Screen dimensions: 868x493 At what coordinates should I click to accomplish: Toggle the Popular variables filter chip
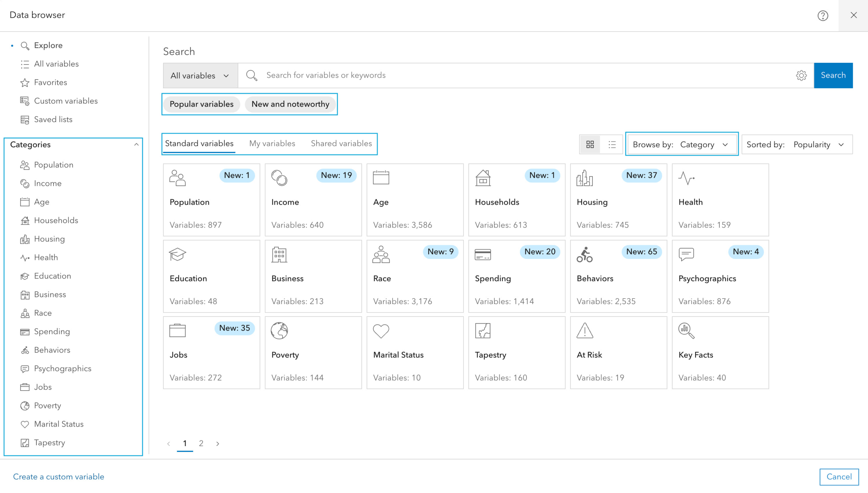(201, 104)
